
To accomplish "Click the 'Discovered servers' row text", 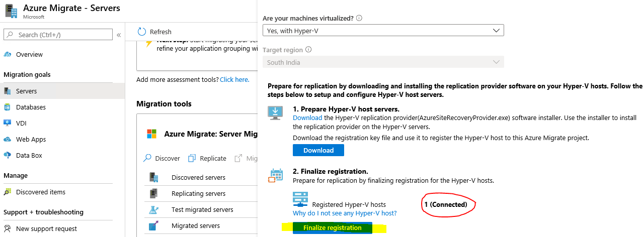I will click(x=198, y=177).
